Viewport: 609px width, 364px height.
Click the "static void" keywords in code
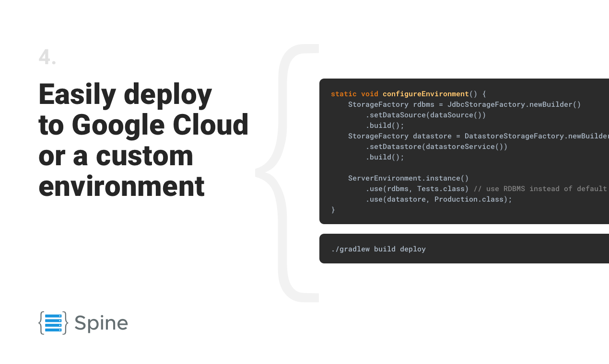click(x=354, y=94)
